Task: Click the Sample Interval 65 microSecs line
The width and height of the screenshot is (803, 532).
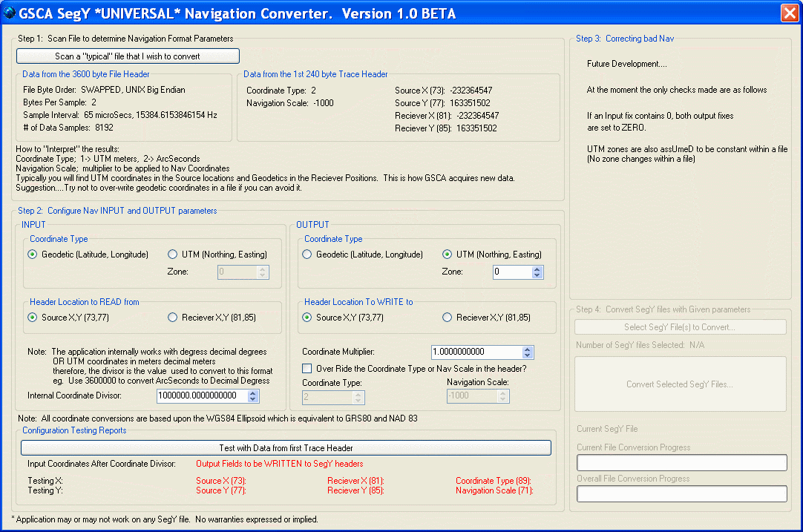Action: click(119, 115)
